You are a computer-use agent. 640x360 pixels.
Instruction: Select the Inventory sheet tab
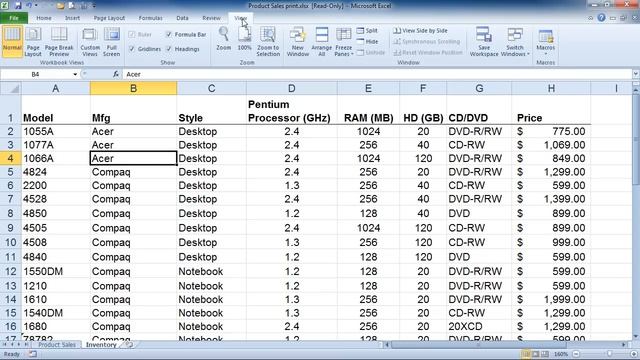click(101, 345)
